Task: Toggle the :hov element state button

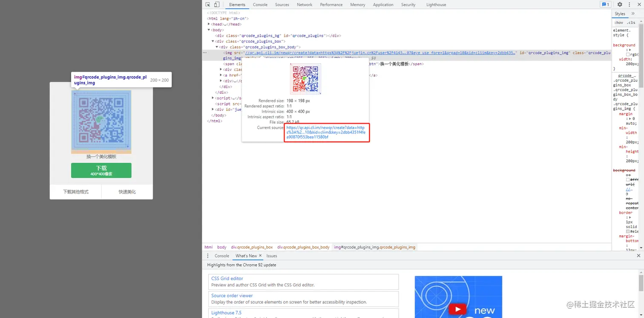Action: click(x=618, y=23)
